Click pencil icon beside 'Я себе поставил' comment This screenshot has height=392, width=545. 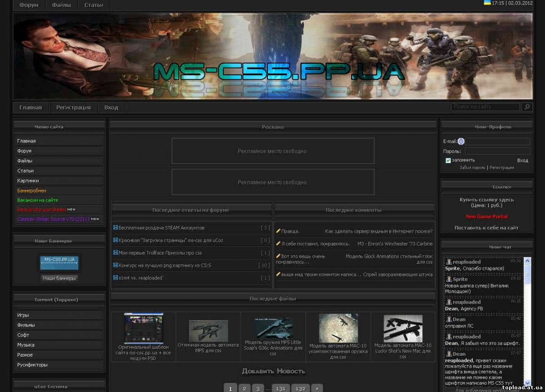click(x=278, y=244)
